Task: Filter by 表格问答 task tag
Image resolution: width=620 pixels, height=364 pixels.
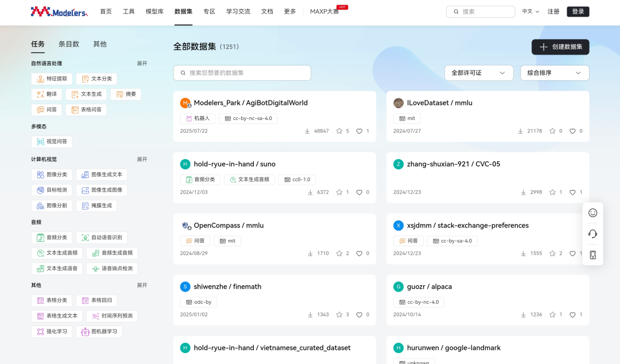Action: (x=86, y=110)
